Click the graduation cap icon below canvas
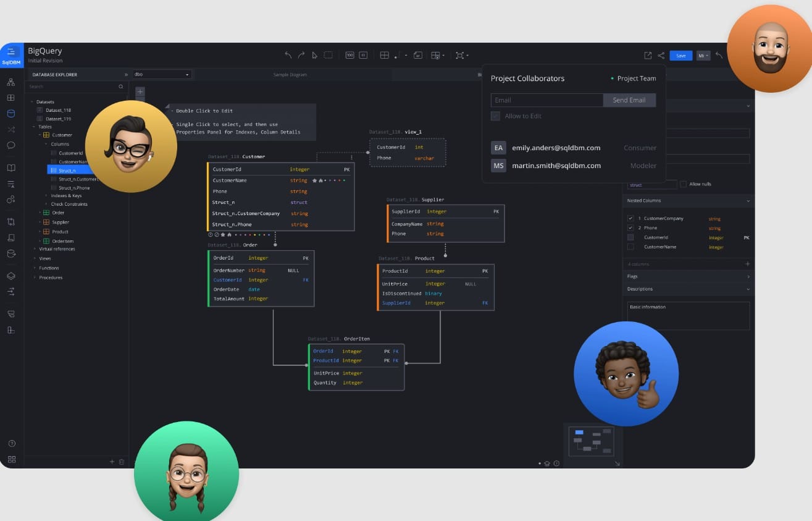 [x=546, y=464]
